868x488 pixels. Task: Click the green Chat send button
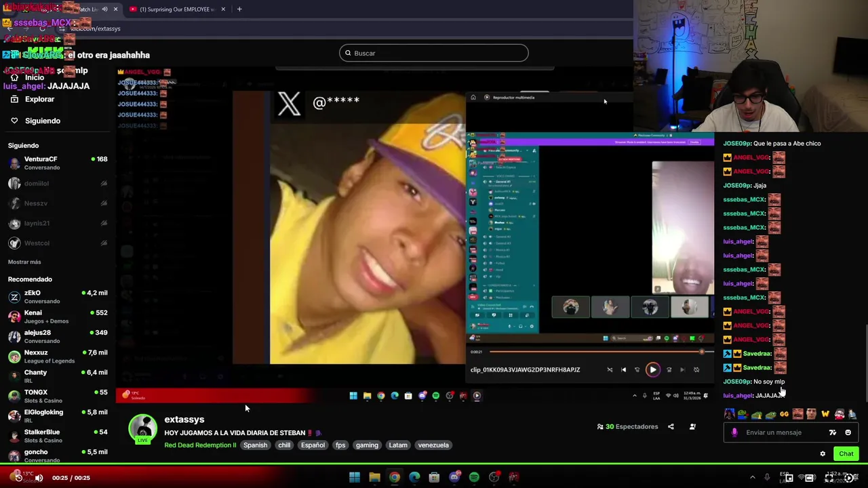tap(846, 454)
